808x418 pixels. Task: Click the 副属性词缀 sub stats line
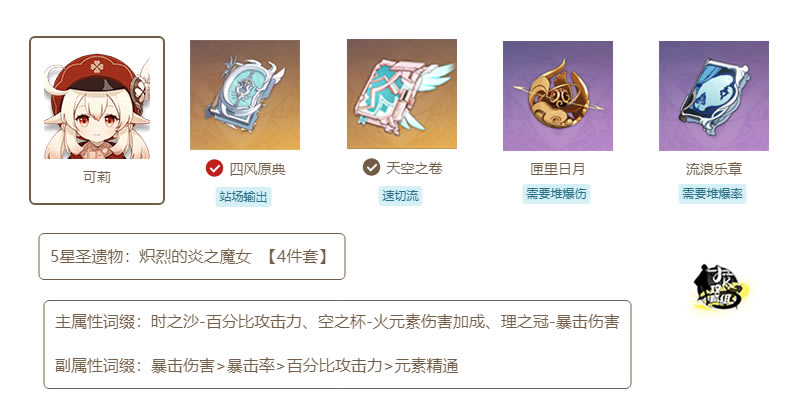257,366
